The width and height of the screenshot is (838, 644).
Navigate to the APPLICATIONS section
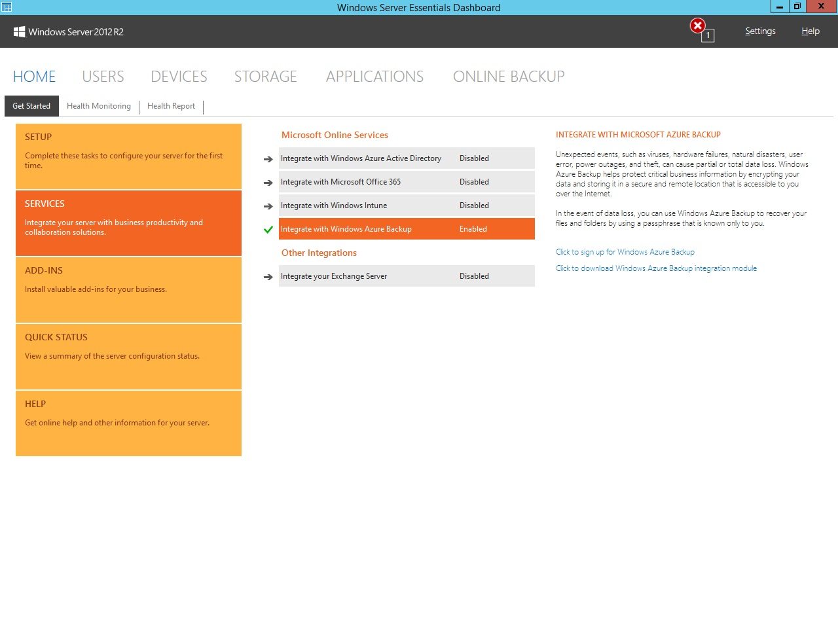[x=374, y=77]
